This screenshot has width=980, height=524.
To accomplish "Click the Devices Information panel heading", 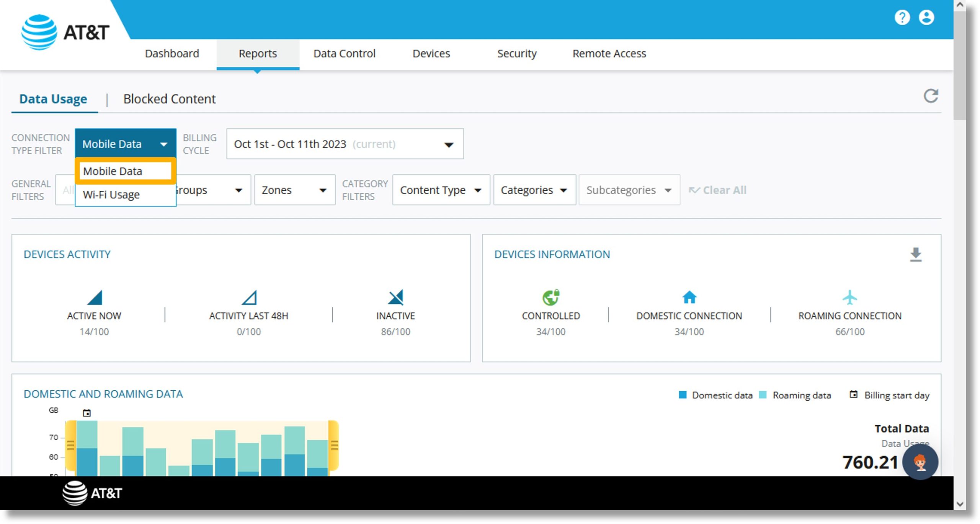I will pyautogui.click(x=552, y=254).
